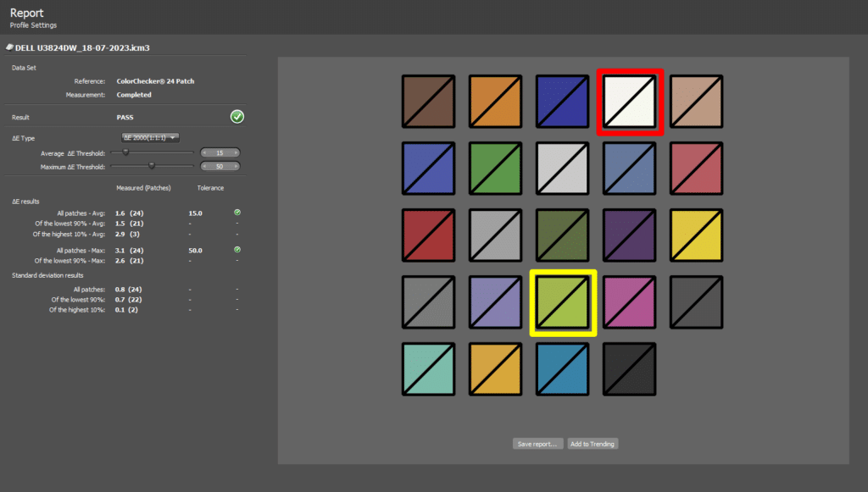Select the red-outlined white color patch

[x=630, y=102]
